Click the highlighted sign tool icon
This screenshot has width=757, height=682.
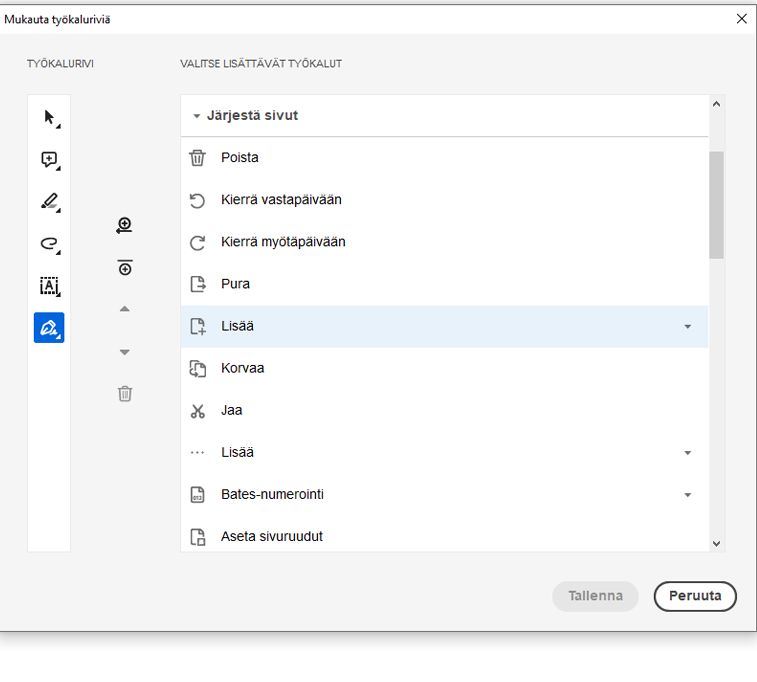tap(49, 328)
